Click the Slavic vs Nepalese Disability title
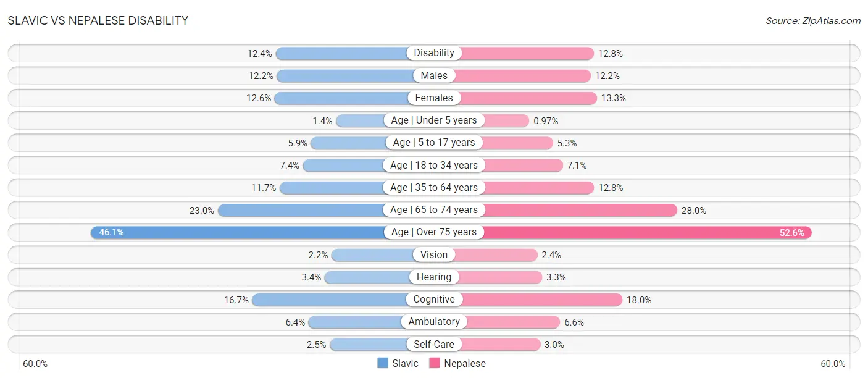The height and width of the screenshot is (378, 868). (x=98, y=20)
